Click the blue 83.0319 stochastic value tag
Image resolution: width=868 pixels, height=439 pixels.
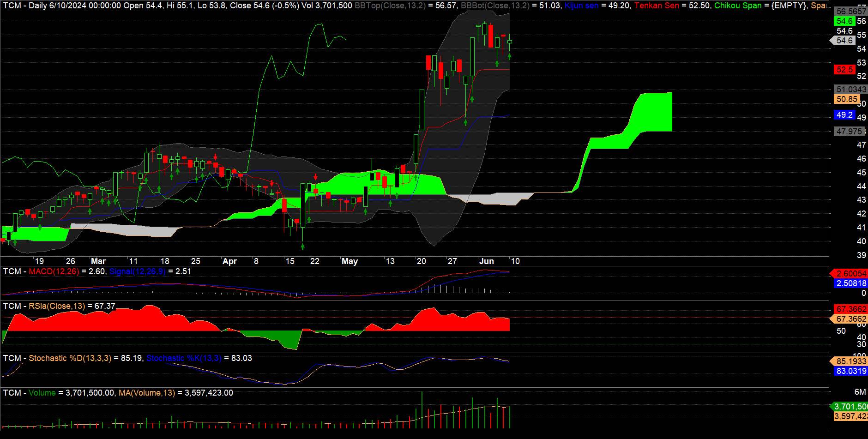[x=851, y=371]
